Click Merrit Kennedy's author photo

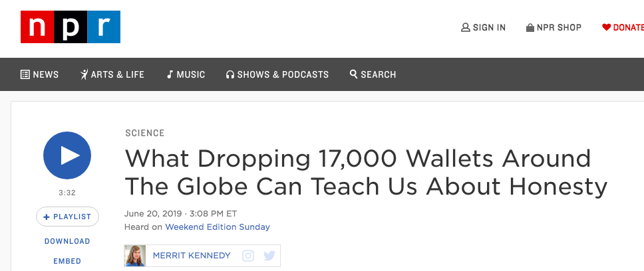pos(134,256)
